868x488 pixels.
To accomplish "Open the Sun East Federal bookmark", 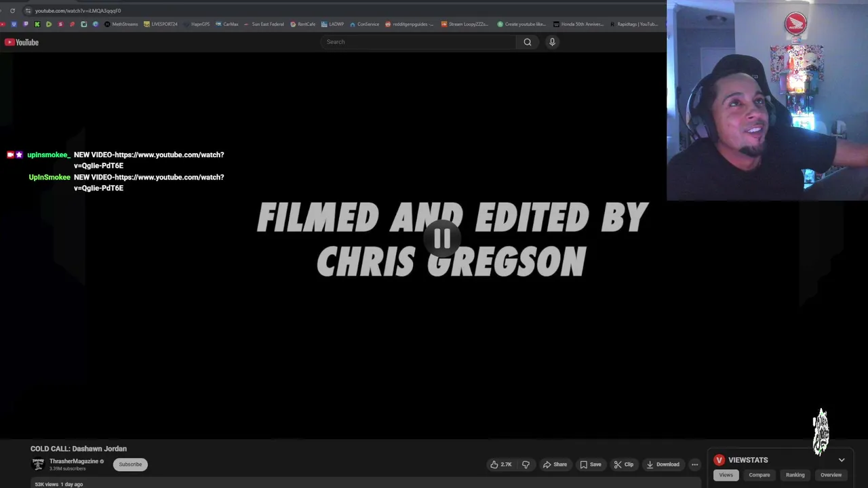I will point(264,24).
